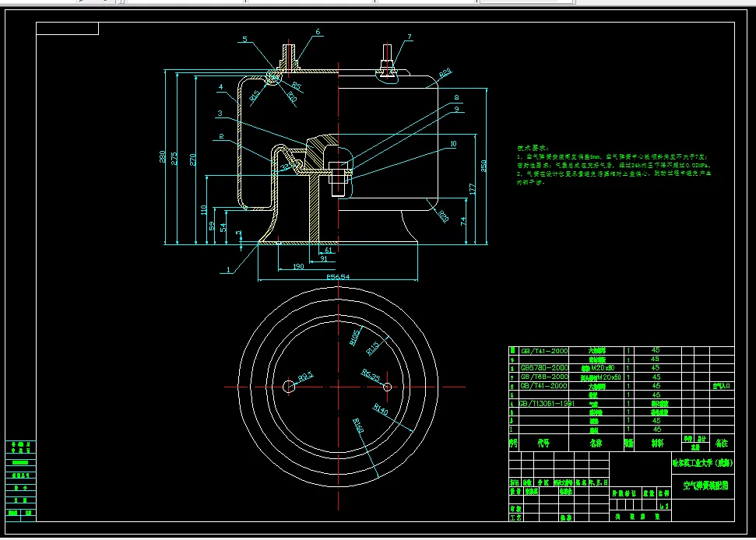The width and height of the screenshot is (756, 540).
Task: Pick part balloon number 9
Action: point(456,110)
